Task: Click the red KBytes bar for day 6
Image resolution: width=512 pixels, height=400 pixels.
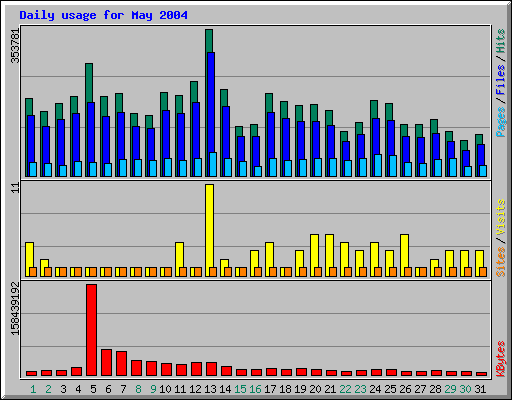Action: (106, 362)
